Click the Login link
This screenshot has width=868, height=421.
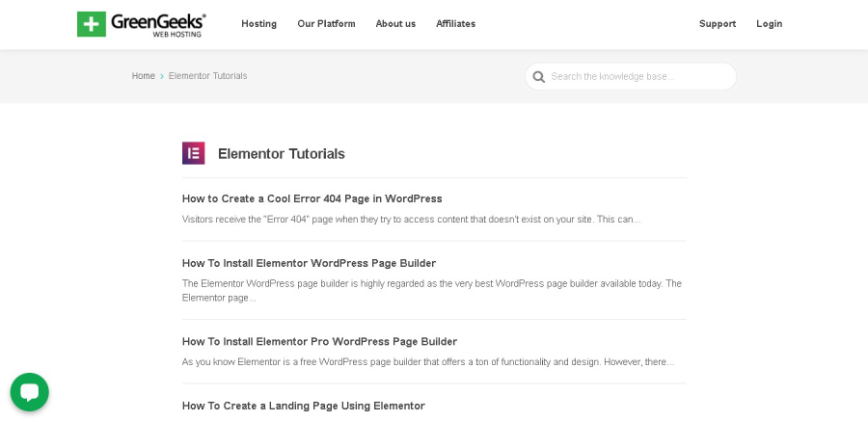(x=769, y=24)
